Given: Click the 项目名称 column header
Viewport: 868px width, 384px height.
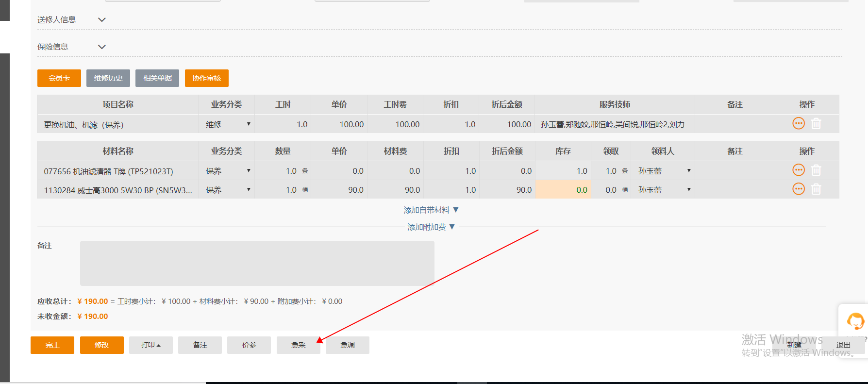Looking at the screenshot, I should [x=118, y=104].
